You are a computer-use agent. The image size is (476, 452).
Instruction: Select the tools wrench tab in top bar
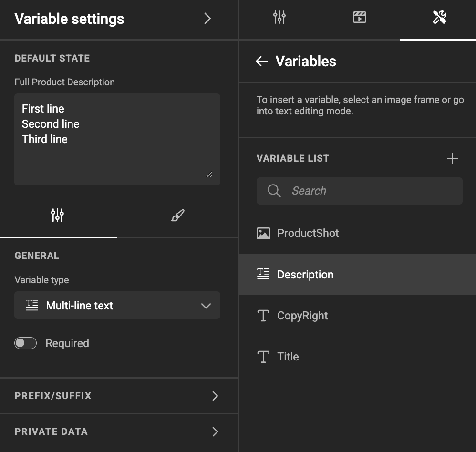tap(439, 17)
